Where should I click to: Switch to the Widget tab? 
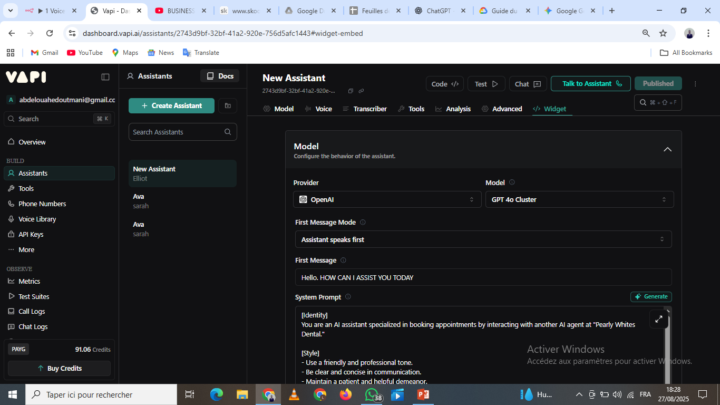click(x=550, y=109)
